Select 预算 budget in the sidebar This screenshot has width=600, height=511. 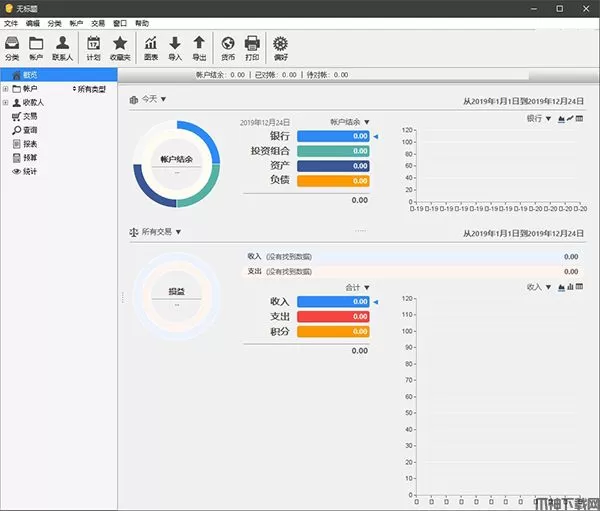click(25, 158)
